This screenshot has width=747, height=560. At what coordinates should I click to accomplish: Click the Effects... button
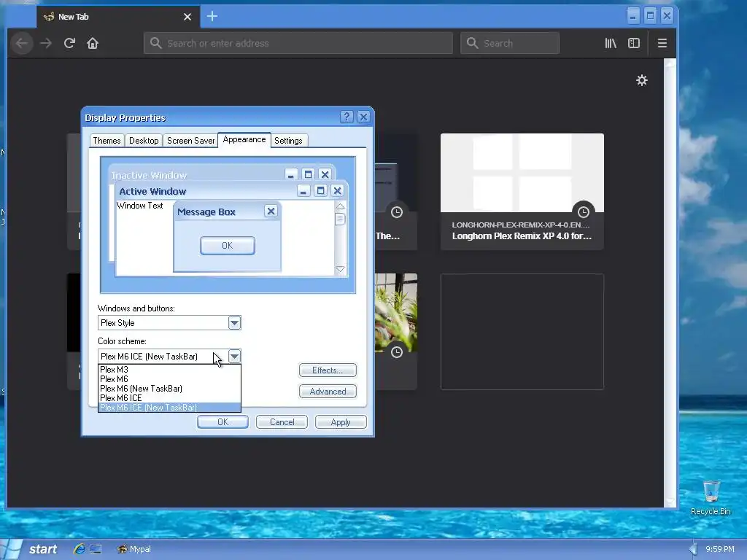click(x=328, y=370)
